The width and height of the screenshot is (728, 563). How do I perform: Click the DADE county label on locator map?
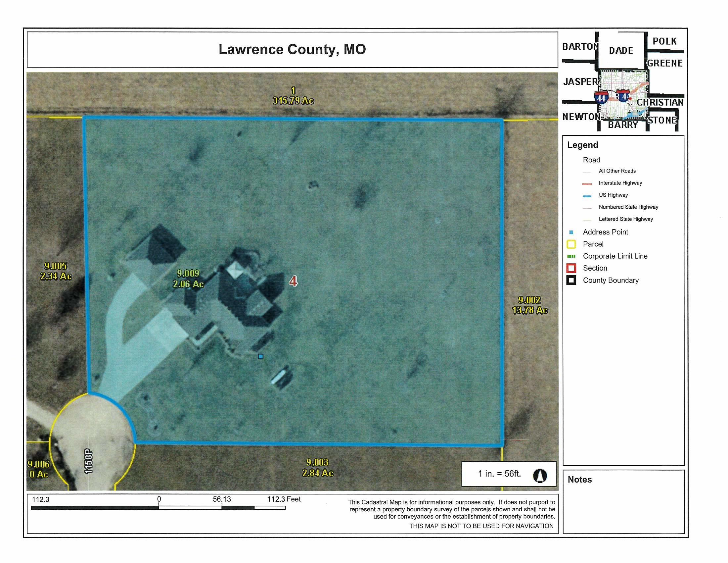[x=621, y=50]
